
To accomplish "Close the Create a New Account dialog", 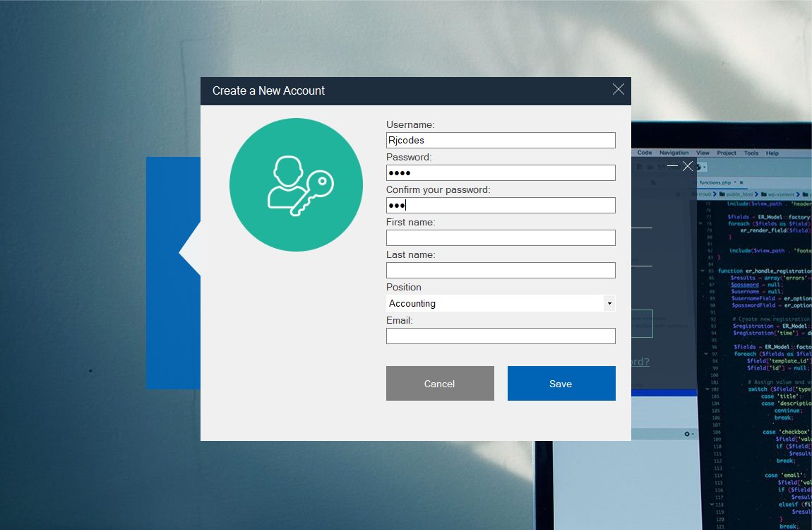I will tap(619, 90).
